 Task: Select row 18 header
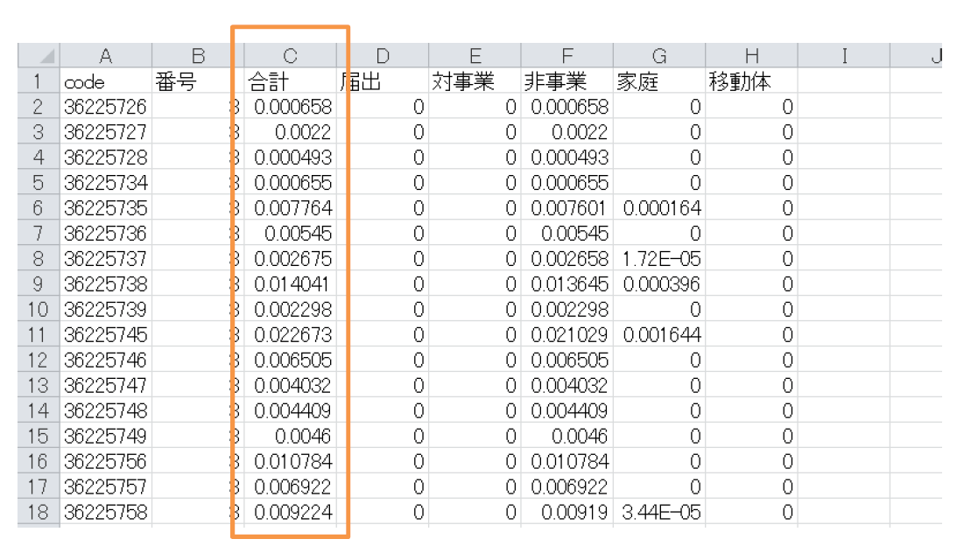39,512
